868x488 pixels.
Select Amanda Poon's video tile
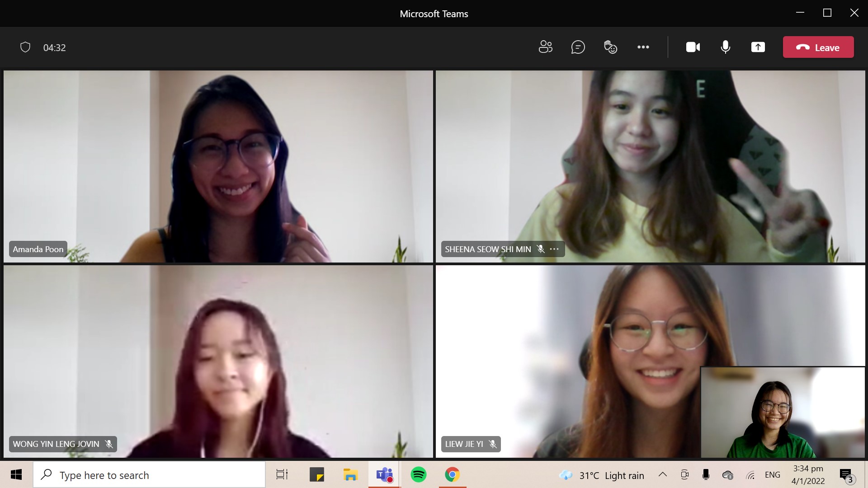[218, 166]
